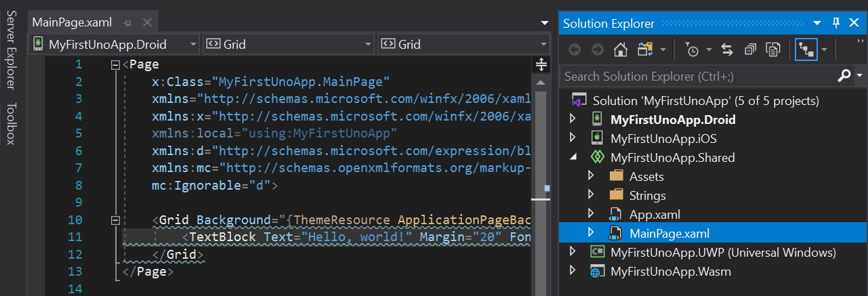Image resolution: width=868 pixels, height=296 pixels.
Task: Click the MainPage.xaml file icon in tree
Action: pyautogui.click(x=616, y=234)
